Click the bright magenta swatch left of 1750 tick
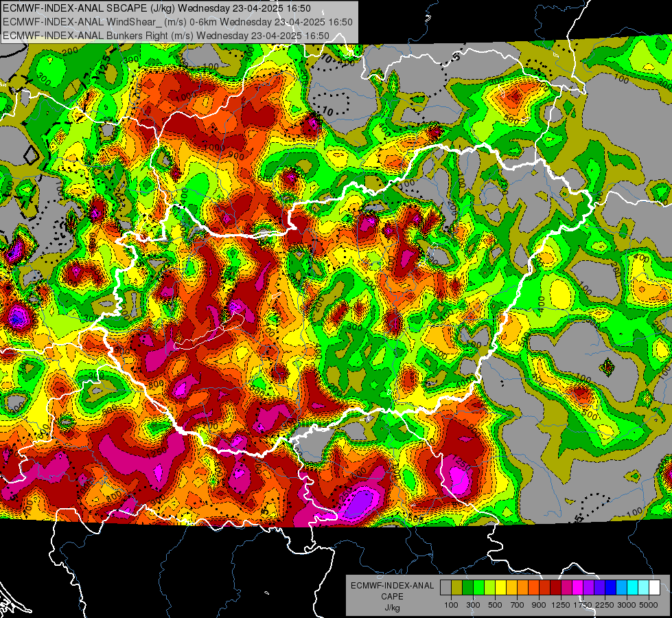Viewport: 672px width, 618px height. pos(578,587)
